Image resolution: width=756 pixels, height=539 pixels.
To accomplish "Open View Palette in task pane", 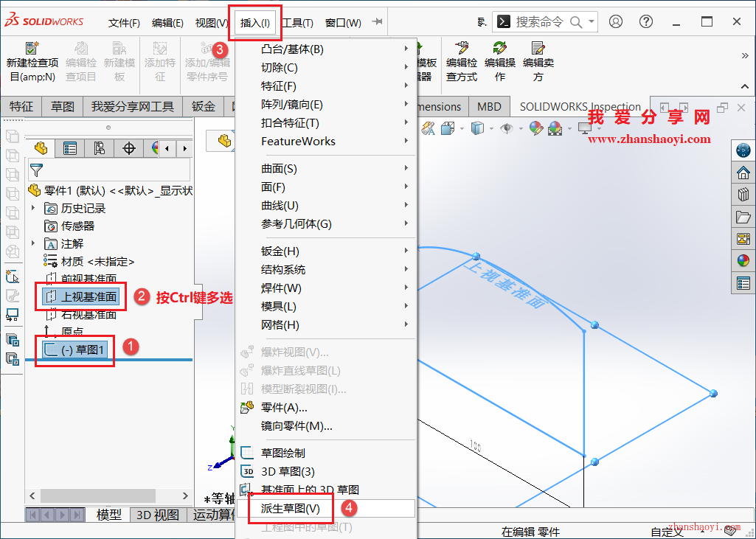I will (743, 239).
